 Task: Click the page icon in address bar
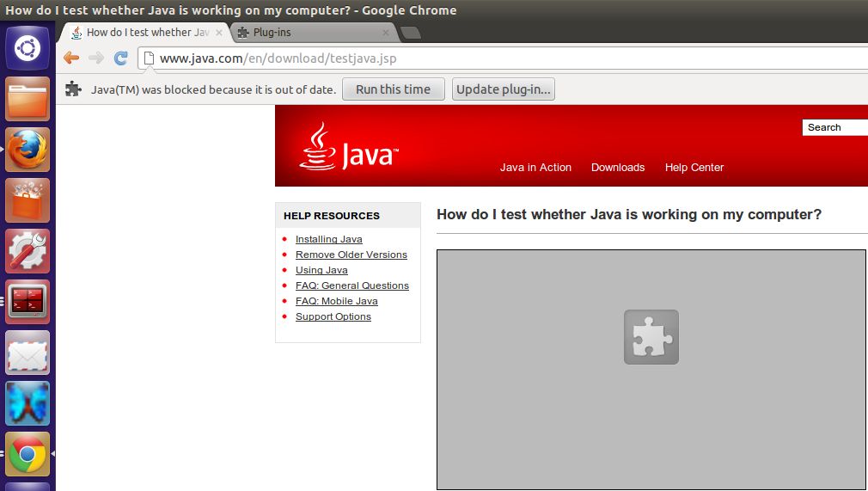click(149, 58)
